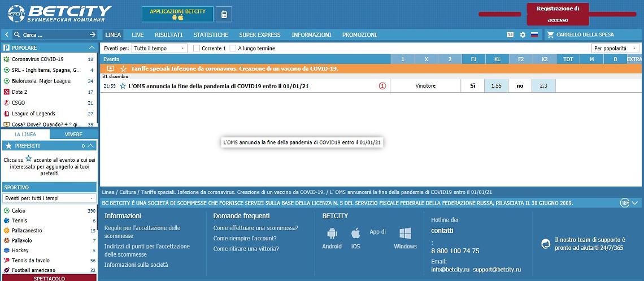This screenshot has width=644, height=281.
Task: Click the BetCity logo
Action: 59,14
